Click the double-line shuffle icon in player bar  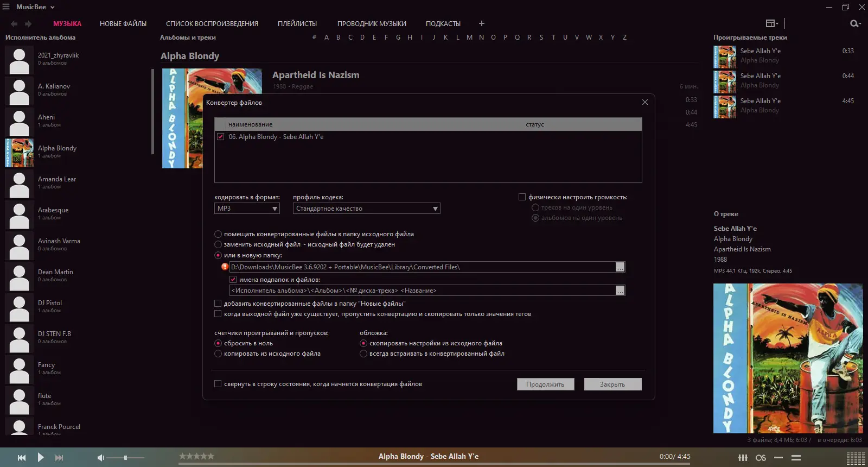(796, 458)
